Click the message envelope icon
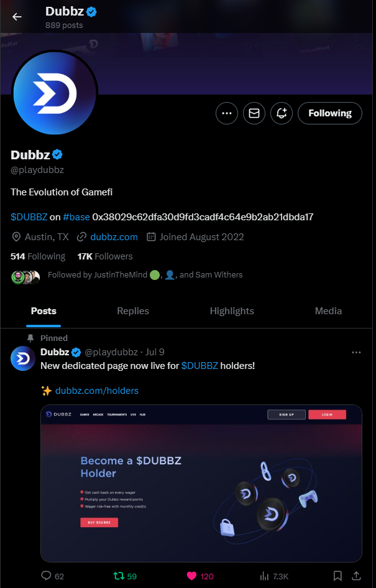The width and height of the screenshot is (376, 588). 254,113
